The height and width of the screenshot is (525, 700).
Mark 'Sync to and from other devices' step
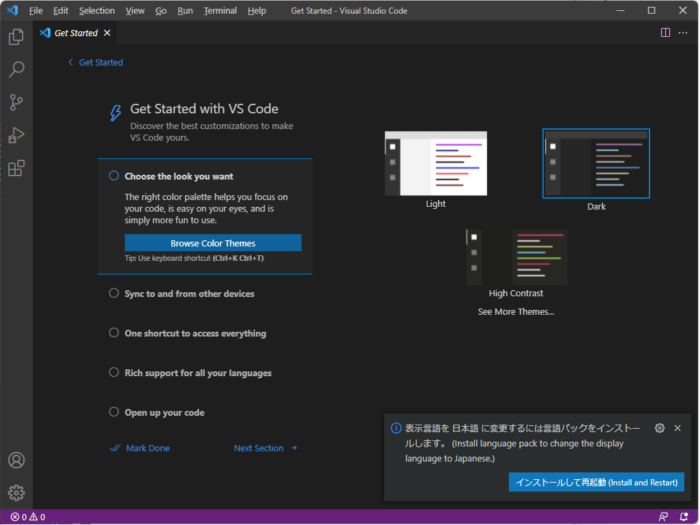(x=114, y=294)
